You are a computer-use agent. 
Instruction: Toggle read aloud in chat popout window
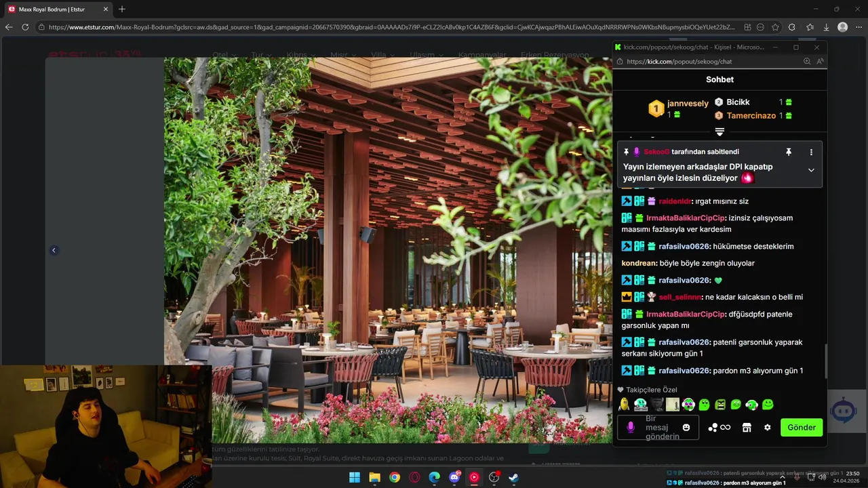click(820, 61)
